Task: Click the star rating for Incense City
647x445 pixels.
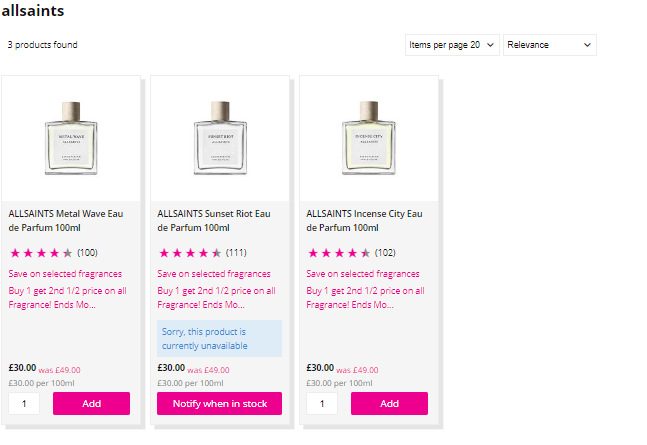Action: coord(339,253)
